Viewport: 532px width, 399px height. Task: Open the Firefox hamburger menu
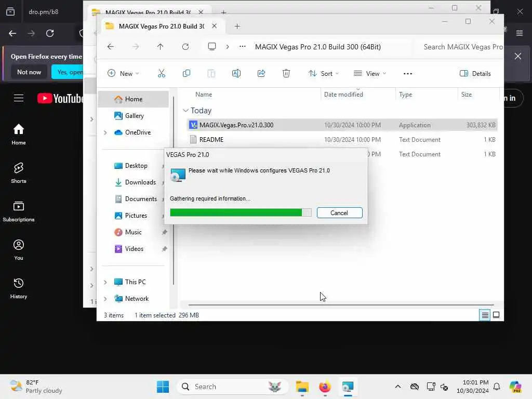(x=520, y=33)
